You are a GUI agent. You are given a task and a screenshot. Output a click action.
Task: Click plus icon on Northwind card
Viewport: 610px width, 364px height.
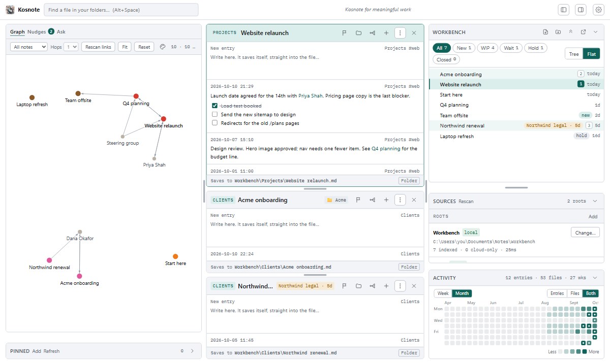[x=386, y=286]
